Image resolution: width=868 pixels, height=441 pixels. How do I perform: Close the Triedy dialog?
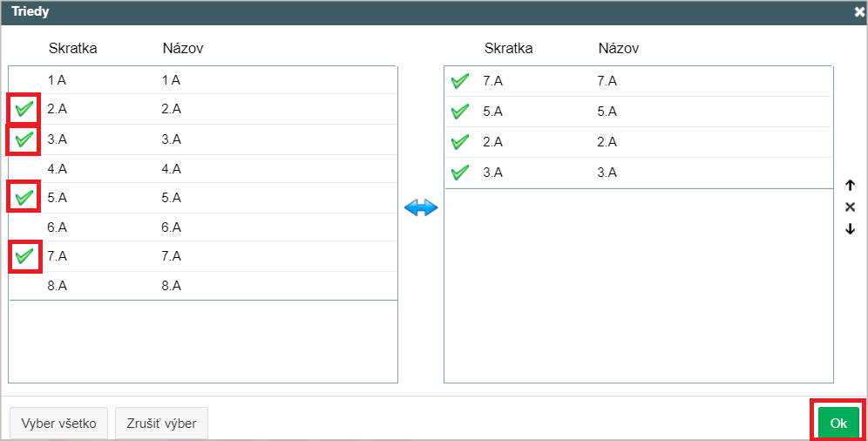[x=859, y=12]
